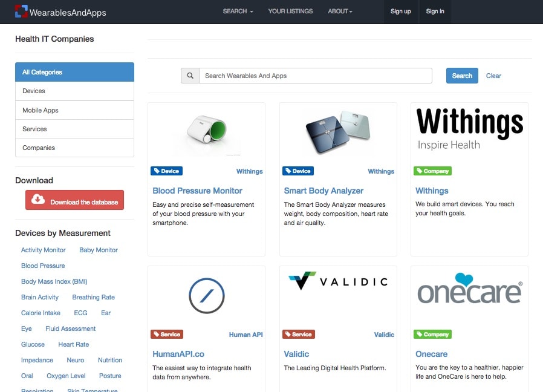Screen dimensions: 543x392
Task: Click Withings maker link on Blood Pressure Monitor card
Action: click(249, 171)
